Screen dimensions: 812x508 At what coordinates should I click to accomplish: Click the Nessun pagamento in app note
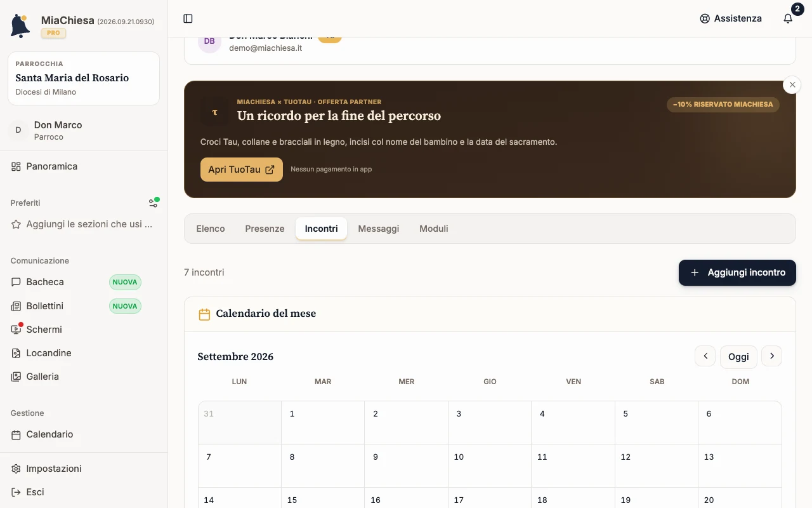click(x=331, y=170)
